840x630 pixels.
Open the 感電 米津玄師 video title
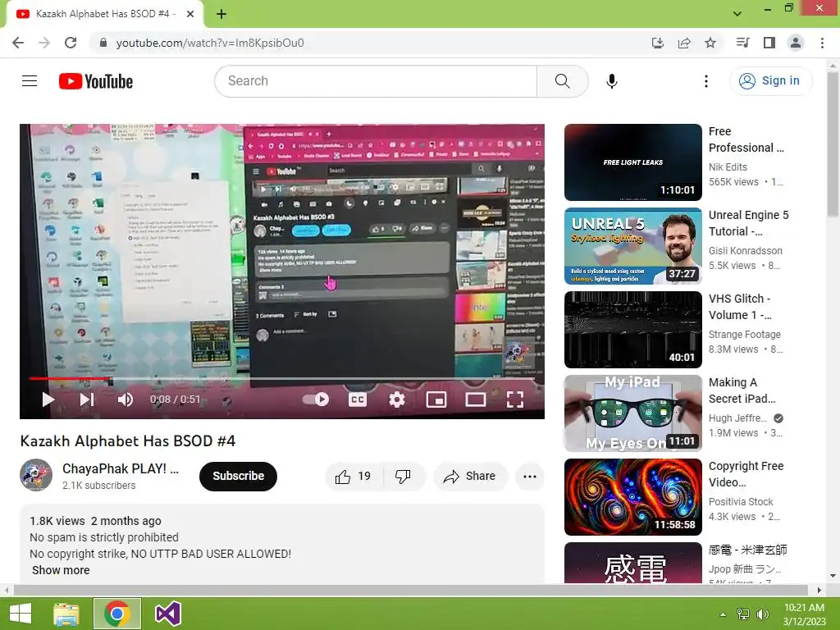coord(748,550)
